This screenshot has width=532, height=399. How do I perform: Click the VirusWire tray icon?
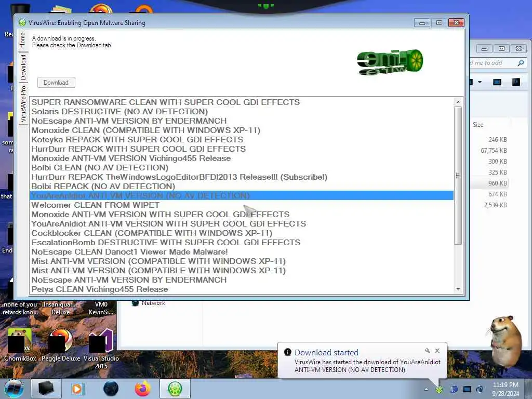(439, 389)
